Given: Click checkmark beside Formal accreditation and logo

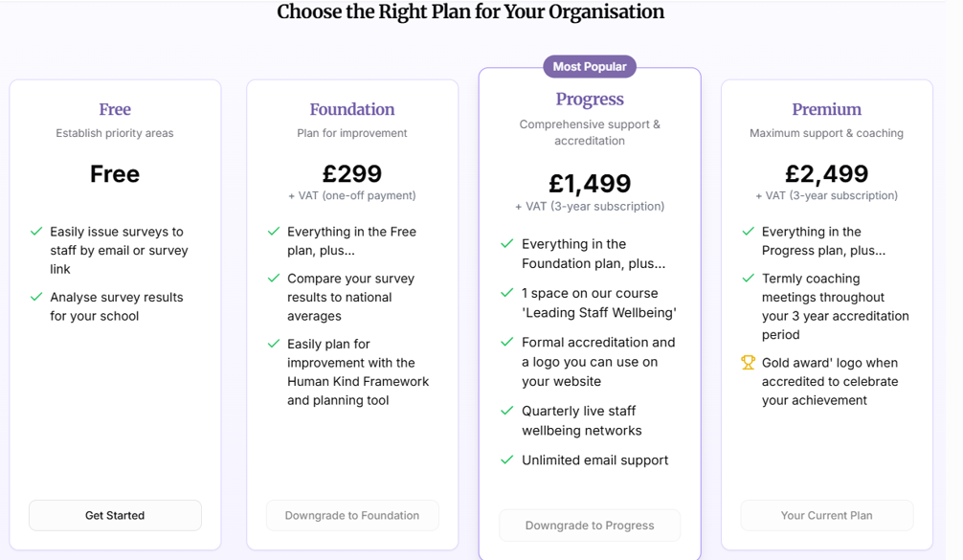Looking at the screenshot, I should tap(506, 342).
